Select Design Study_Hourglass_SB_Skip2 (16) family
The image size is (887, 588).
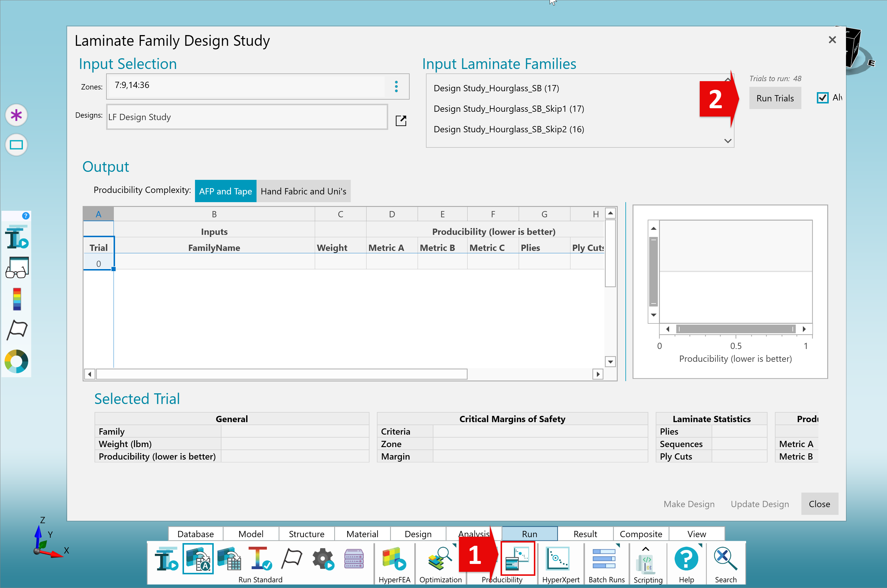click(508, 129)
